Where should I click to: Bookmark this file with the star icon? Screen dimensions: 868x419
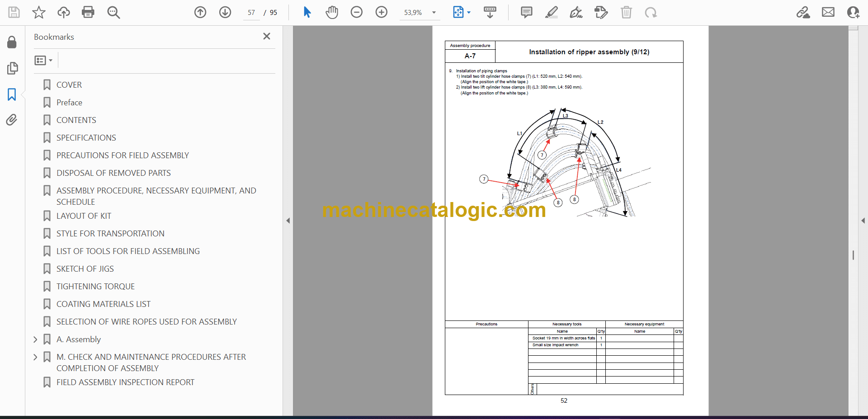click(x=39, y=12)
